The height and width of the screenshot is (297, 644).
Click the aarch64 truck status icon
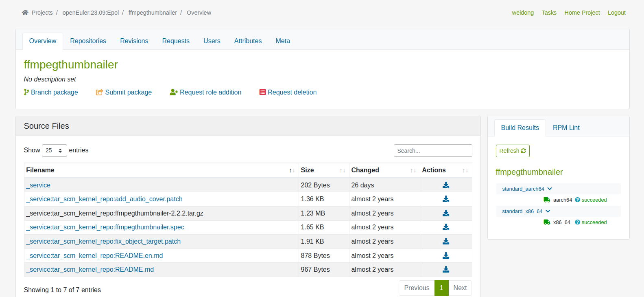coord(547,200)
